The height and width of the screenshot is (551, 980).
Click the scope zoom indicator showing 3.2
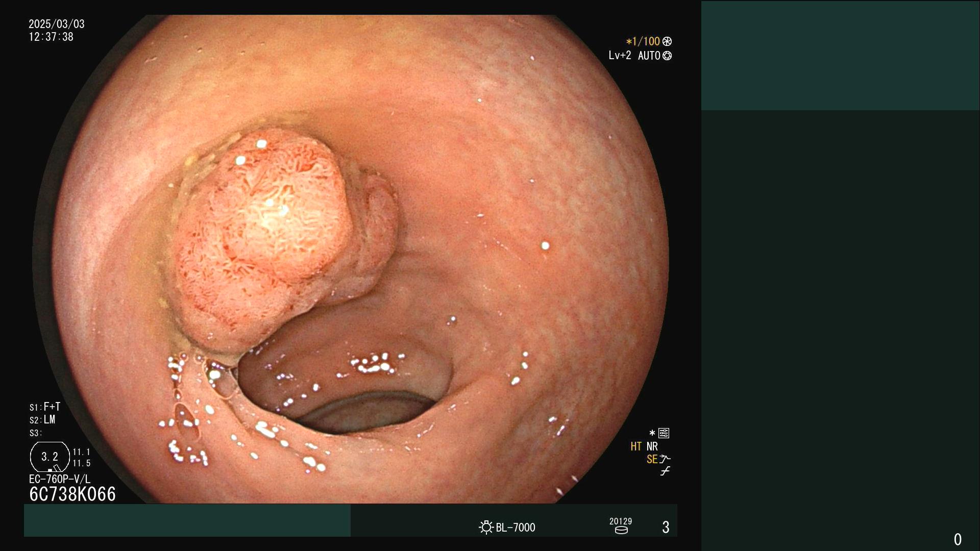pyautogui.click(x=50, y=457)
